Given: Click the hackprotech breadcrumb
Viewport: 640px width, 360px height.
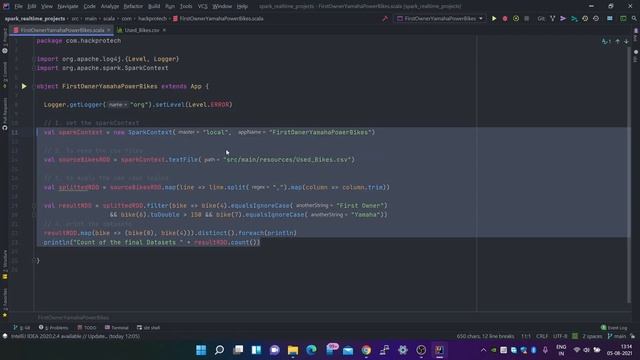Looking at the screenshot, I should [152, 18].
